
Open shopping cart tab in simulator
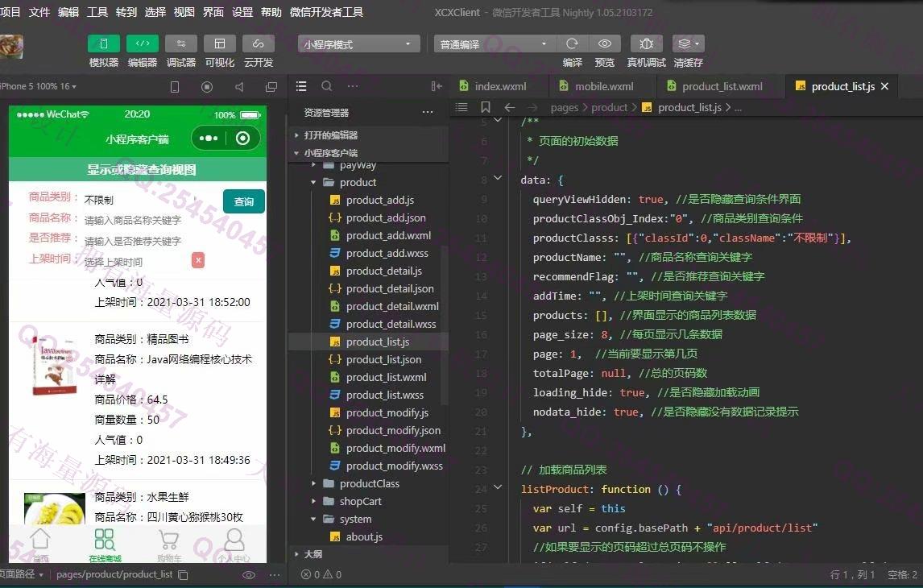169,545
